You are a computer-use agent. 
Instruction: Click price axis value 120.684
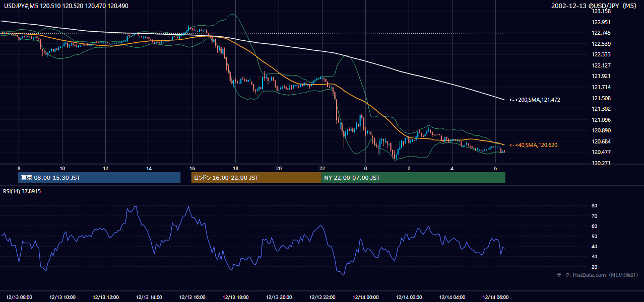click(x=601, y=141)
